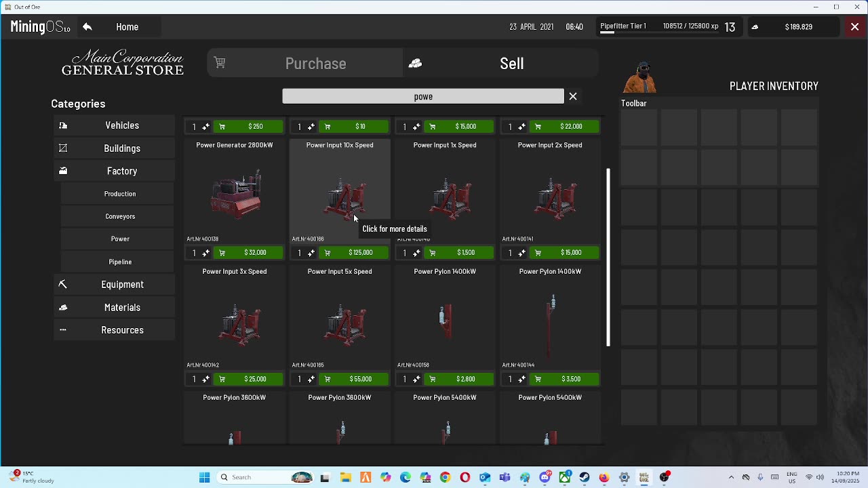
Task: Expand the Buildings category
Action: [x=115, y=148]
